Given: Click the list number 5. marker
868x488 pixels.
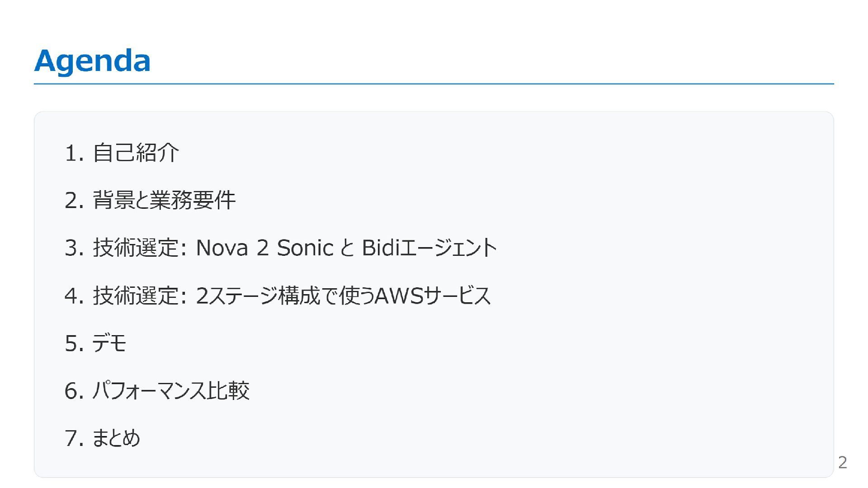Looking at the screenshot, I should 74,343.
